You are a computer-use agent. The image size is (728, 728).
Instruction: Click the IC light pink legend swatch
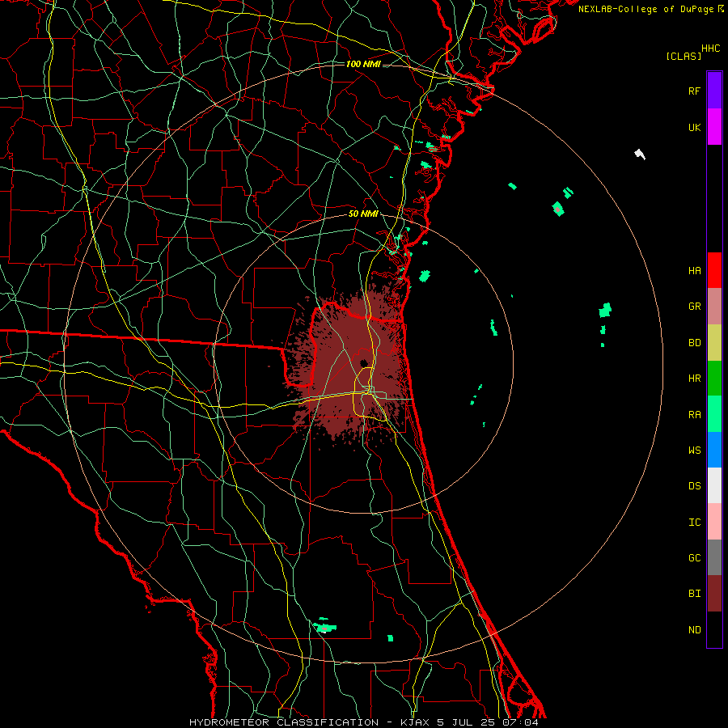[714, 522]
